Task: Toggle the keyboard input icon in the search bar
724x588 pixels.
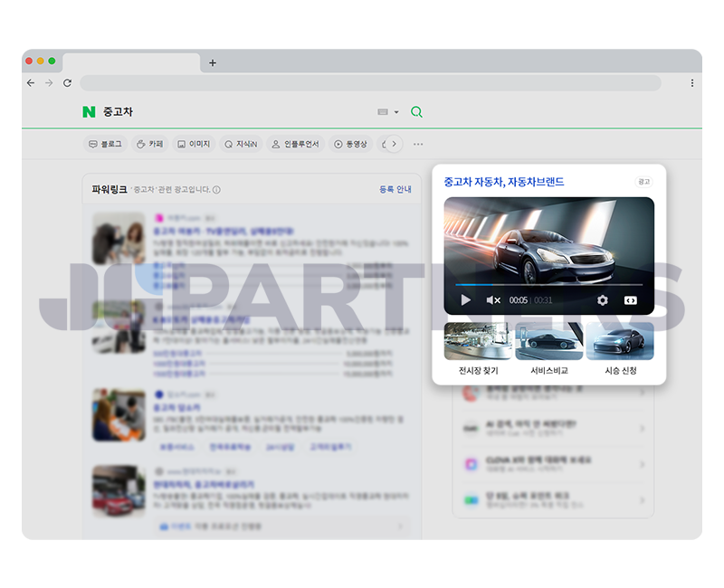Action: point(384,111)
